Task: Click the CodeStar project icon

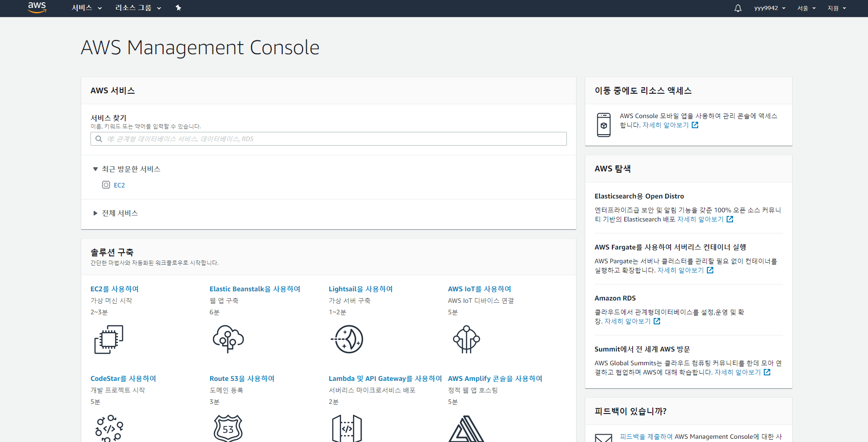Action: pos(109,428)
